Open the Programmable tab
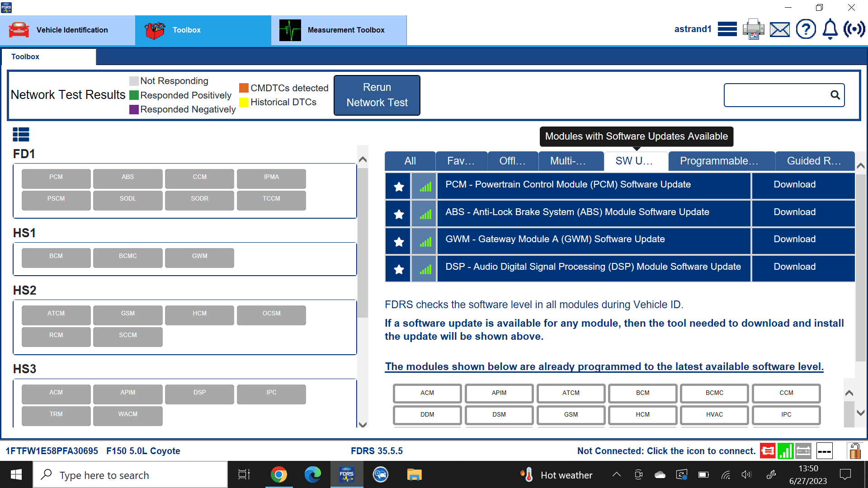Screen dimensions: 868x488 [x=721, y=161]
